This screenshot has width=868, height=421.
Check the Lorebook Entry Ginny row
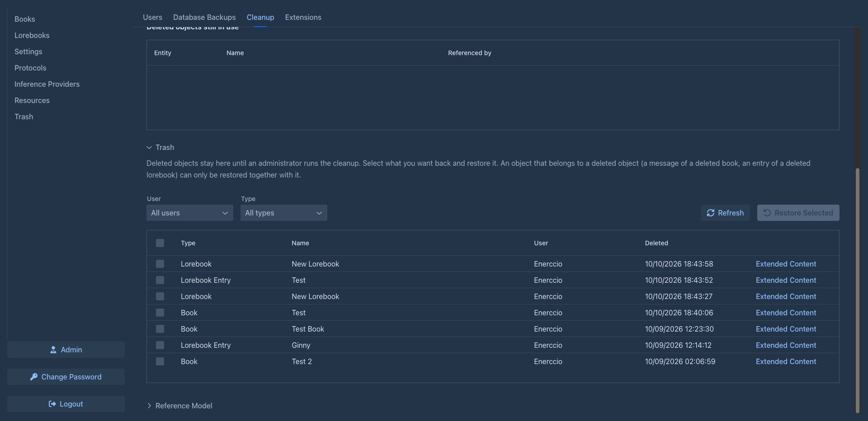(160, 345)
